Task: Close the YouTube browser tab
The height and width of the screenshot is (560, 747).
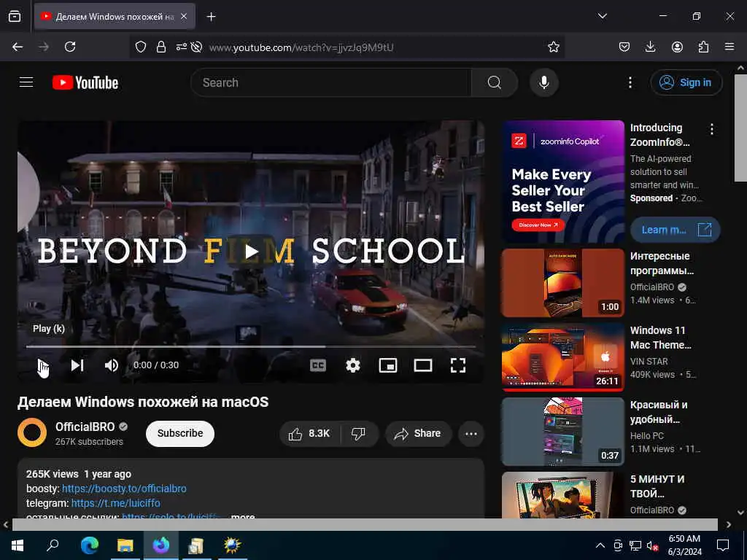Action: (184, 16)
